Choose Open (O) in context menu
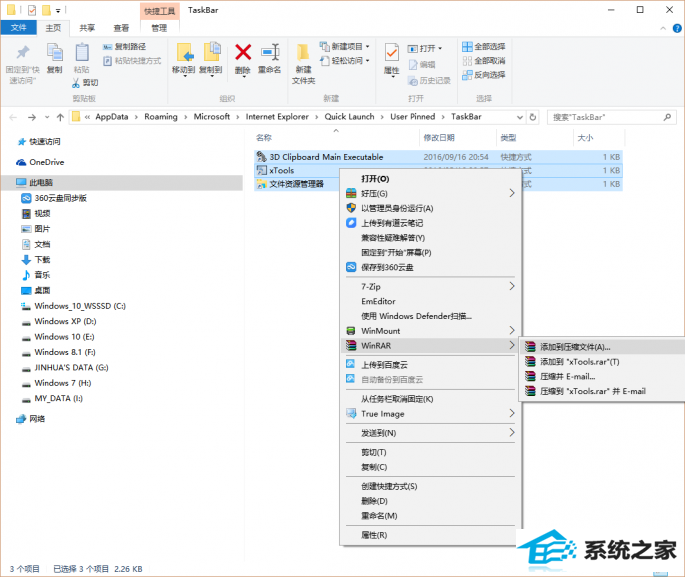The height and width of the screenshot is (577, 685). [x=431, y=179]
